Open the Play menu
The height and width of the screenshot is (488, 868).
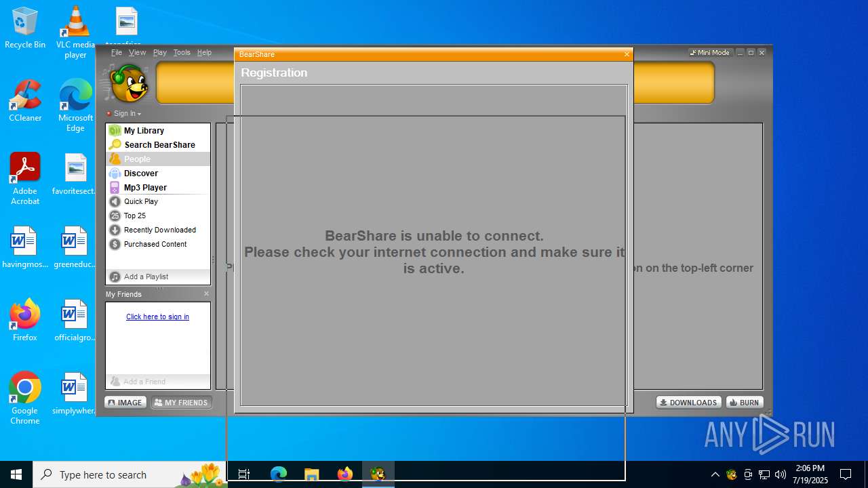coord(159,52)
